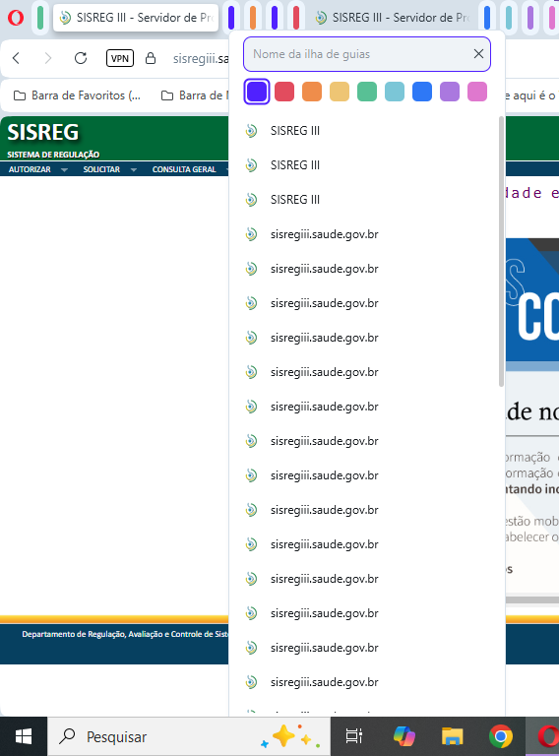Click the Opera taskbar icon
This screenshot has width=559, height=756.
coord(547,736)
